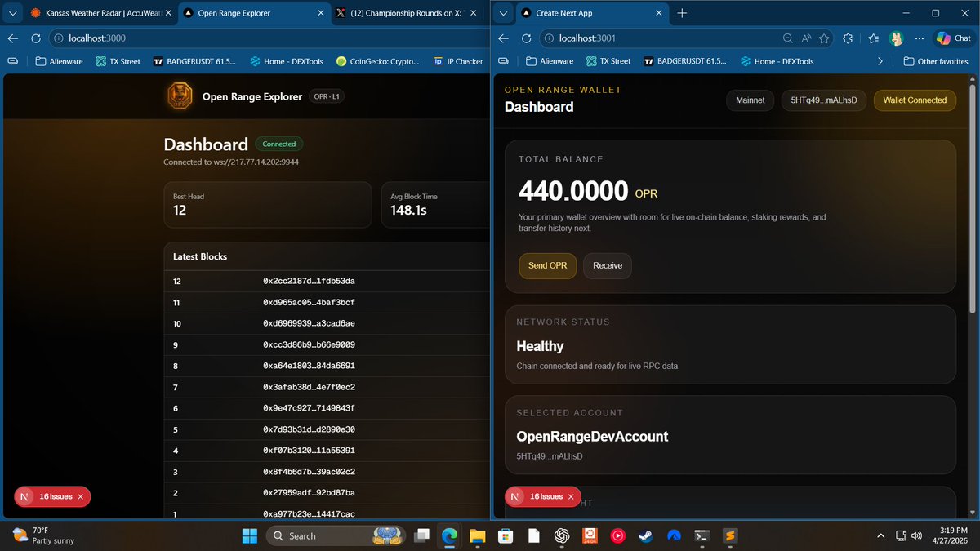Click the OpenRangeDevAccount name
This screenshot has height=551, width=980.
[x=592, y=437]
